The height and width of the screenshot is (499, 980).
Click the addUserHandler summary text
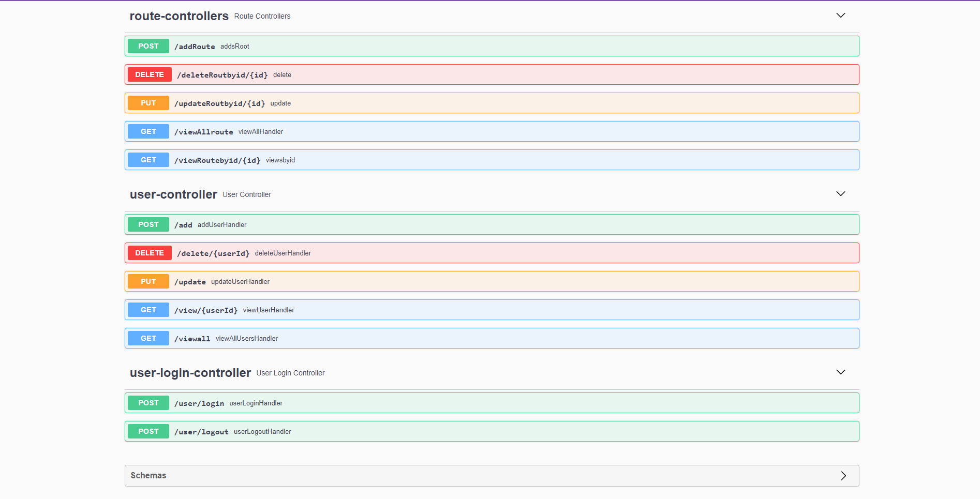[x=222, y=225]
